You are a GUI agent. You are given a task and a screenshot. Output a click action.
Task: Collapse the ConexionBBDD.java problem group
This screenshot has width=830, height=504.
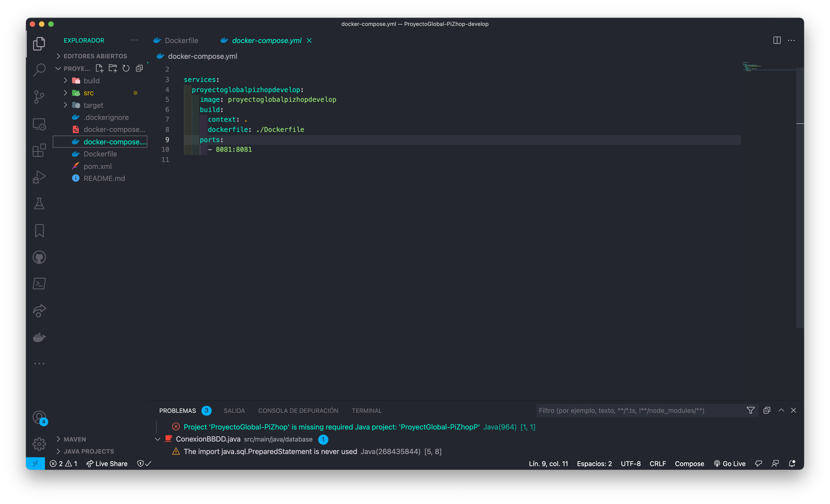pos(157,439)
